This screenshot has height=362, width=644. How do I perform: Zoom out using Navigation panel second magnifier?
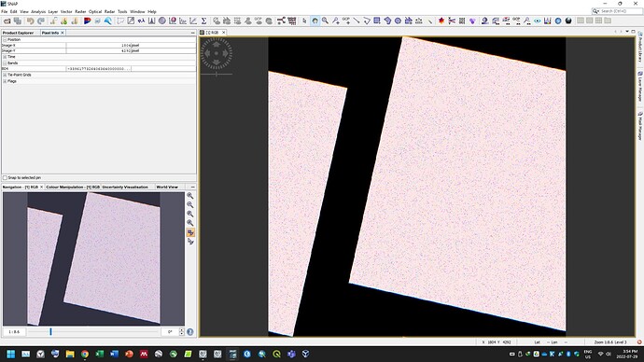tap(190, 205)
